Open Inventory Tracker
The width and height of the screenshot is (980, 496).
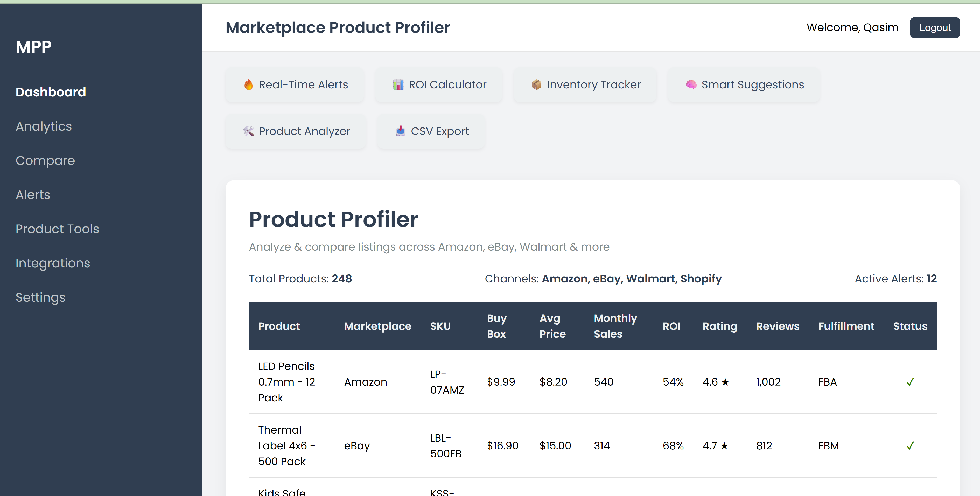(585, 85)
